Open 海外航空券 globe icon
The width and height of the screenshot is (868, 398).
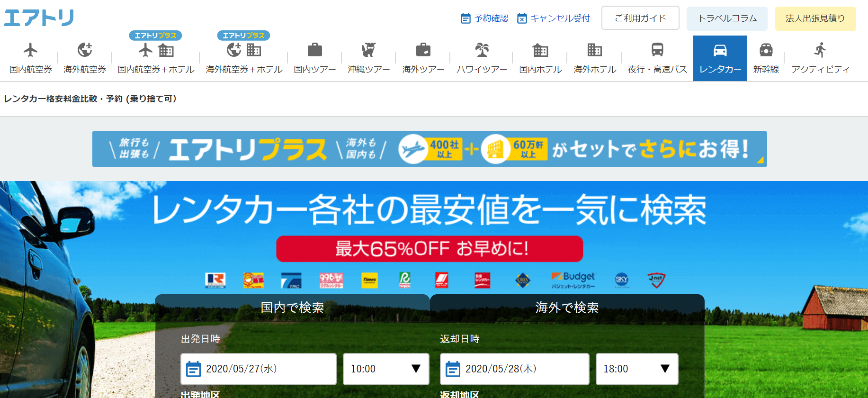pos(85,50)
